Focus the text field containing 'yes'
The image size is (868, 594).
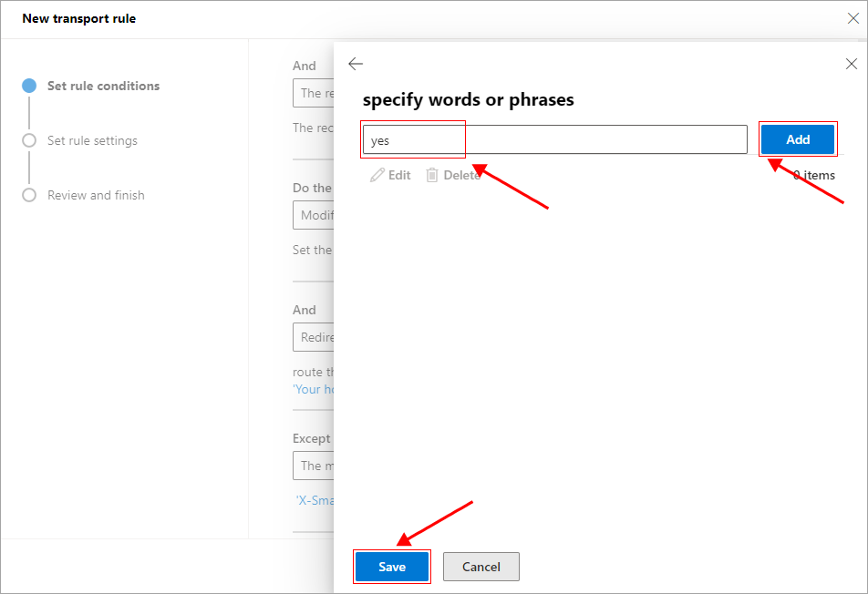554,140
